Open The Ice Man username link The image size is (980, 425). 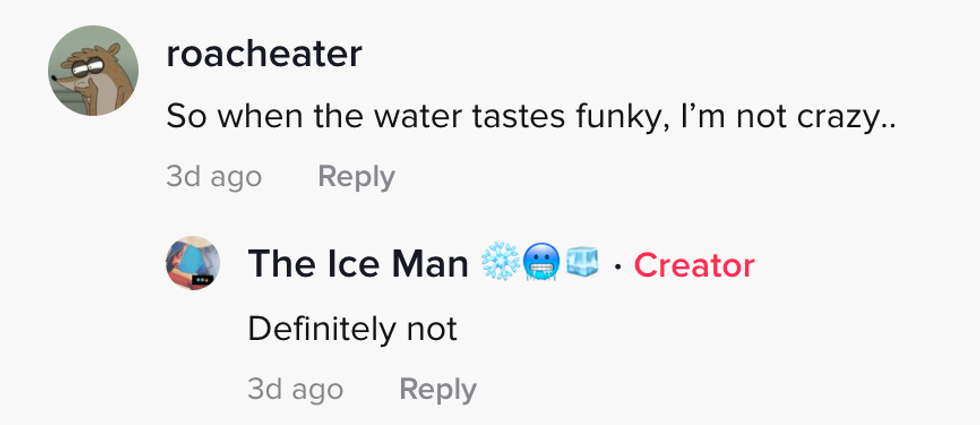(357, 264)
